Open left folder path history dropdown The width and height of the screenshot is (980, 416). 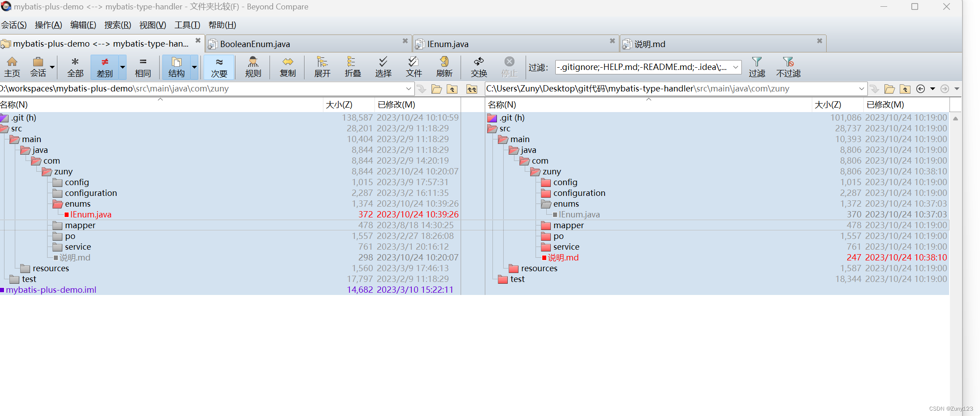pyautogui.click(x=408, y=89)
